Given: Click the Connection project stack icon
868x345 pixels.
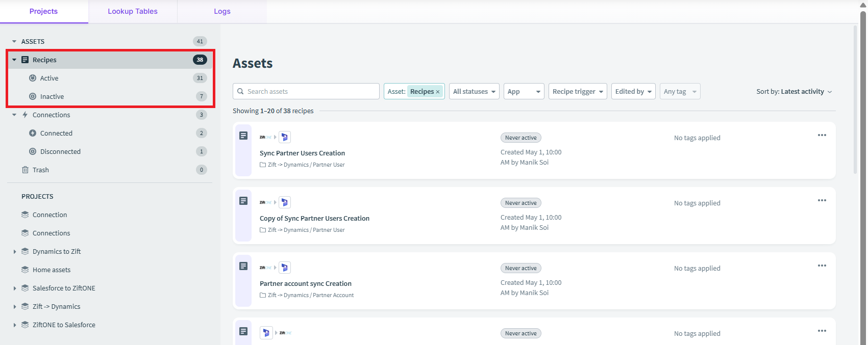Looking at the screenshot, I should click(25, 215).
